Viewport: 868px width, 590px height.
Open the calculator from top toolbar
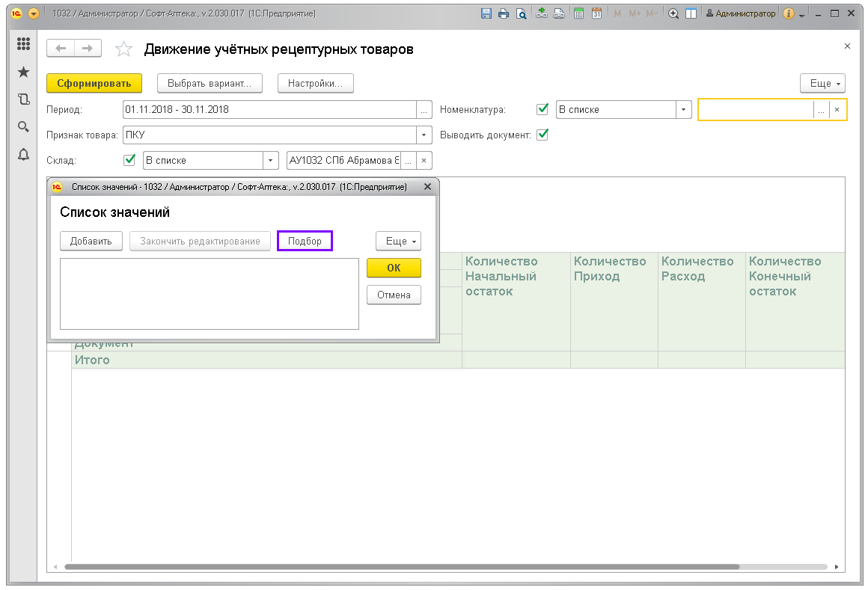tap(578, 13)
